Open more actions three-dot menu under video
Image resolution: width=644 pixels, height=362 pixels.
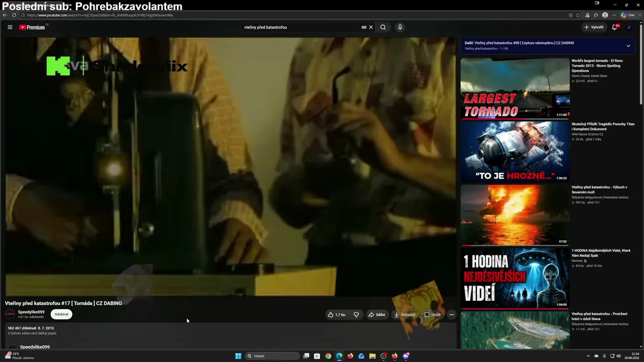pos(451,315)
